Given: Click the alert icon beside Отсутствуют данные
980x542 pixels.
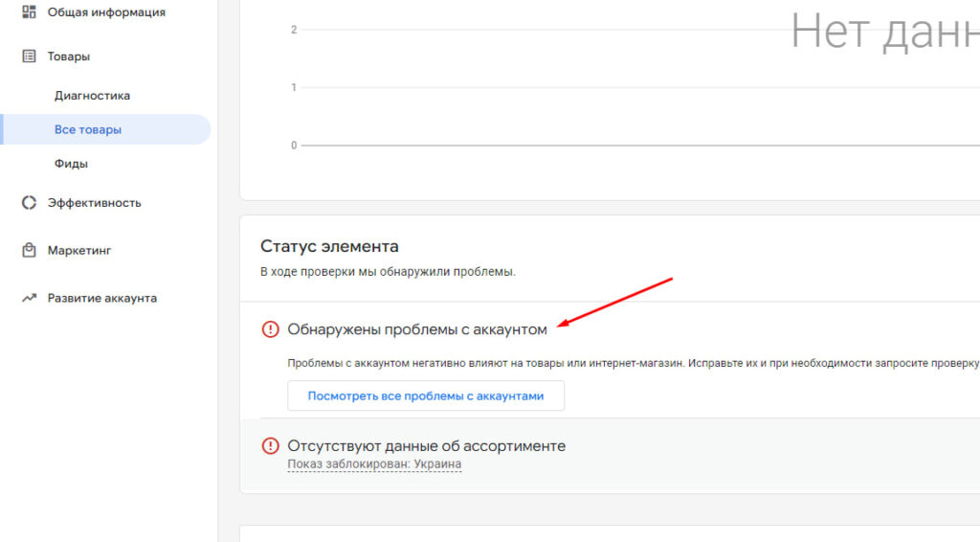Looking at the screenshot, I should 270,445.
